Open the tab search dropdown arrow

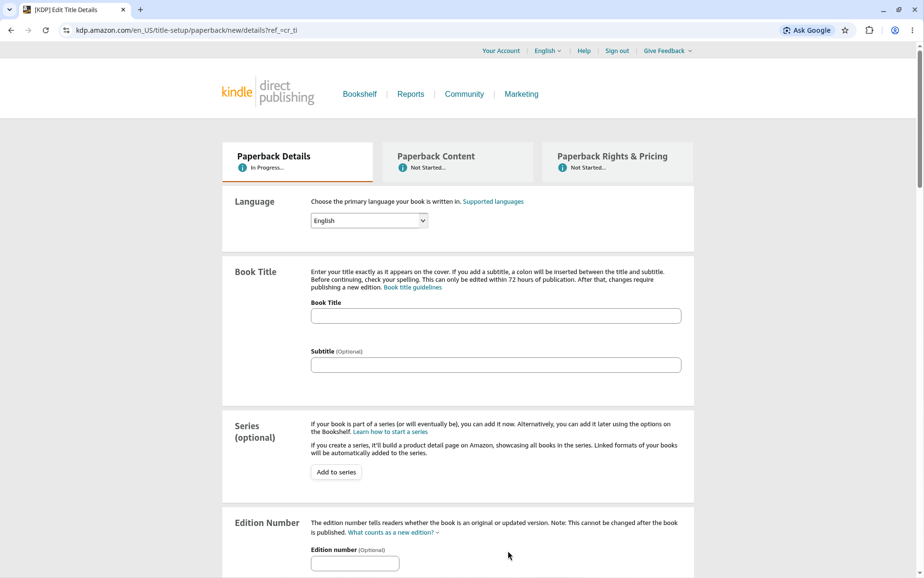point(10,10)
